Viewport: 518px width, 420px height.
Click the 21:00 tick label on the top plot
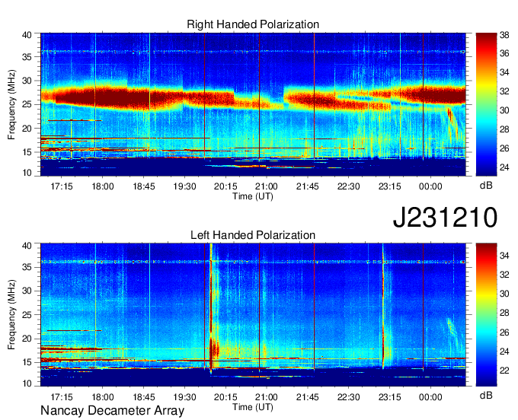tap(267, 186)
